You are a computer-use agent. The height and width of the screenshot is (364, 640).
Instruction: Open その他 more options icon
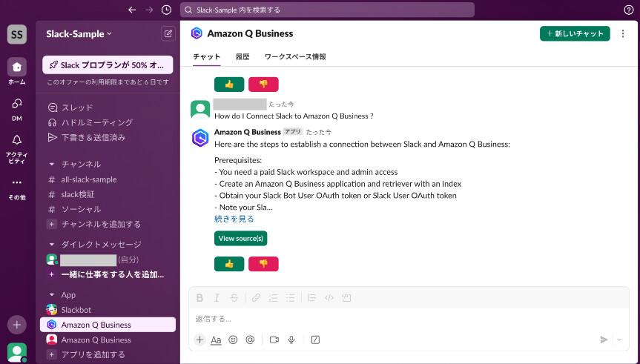coord(17,182)
